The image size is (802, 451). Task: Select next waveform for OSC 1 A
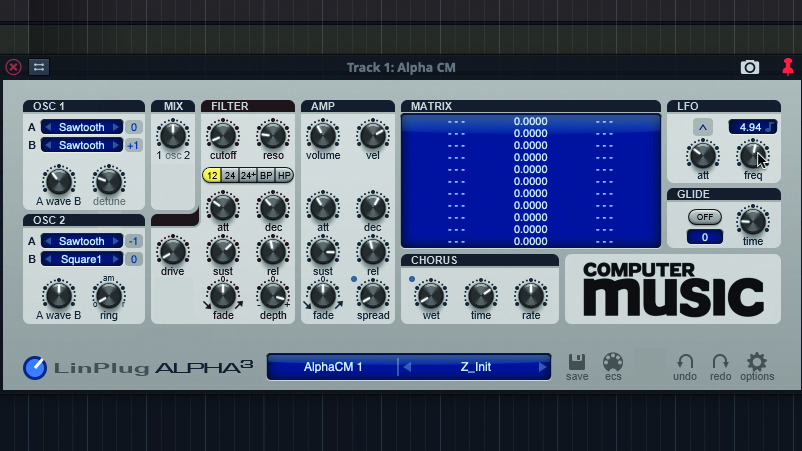(116, 127)
